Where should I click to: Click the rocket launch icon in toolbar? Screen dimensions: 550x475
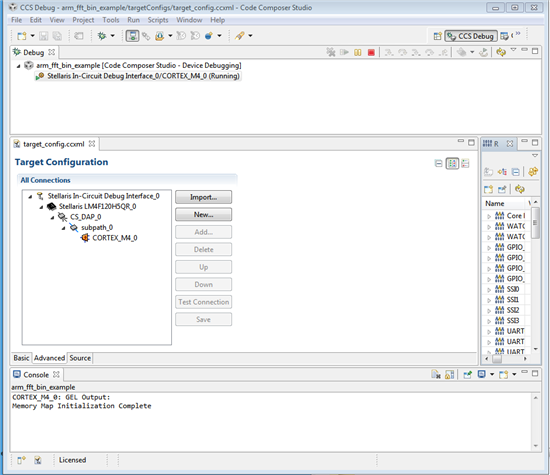(x=240, y=36)
